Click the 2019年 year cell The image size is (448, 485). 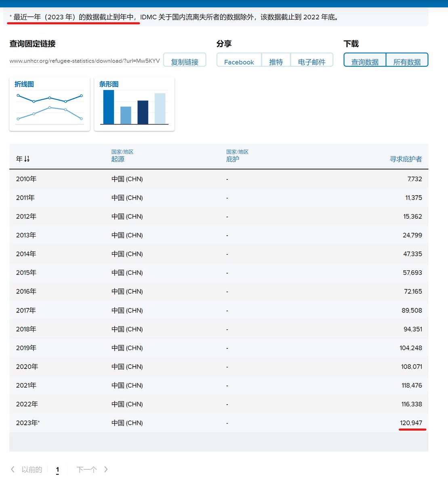click(x=26, y=348)
